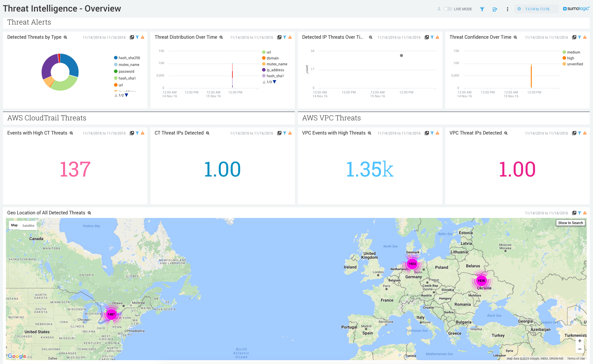Advance Threat Distribution legend to next page
This screenshot has width=593, height=364.
[x=275, y=82]
